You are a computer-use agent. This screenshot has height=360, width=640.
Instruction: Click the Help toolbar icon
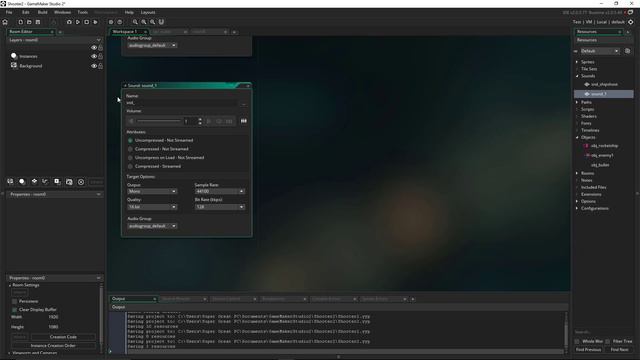pyautogui.click(x=120, y=22)
